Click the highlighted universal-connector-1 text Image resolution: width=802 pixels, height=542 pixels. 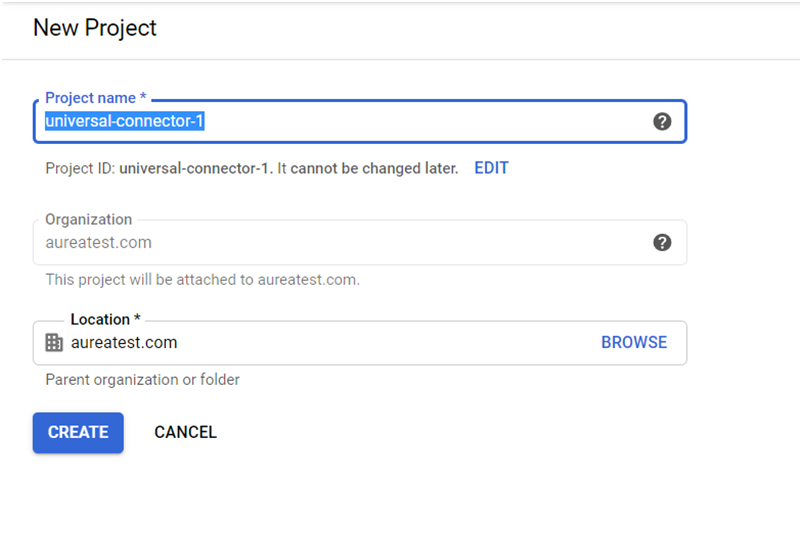pyautogui.click(x=125, y=121)
